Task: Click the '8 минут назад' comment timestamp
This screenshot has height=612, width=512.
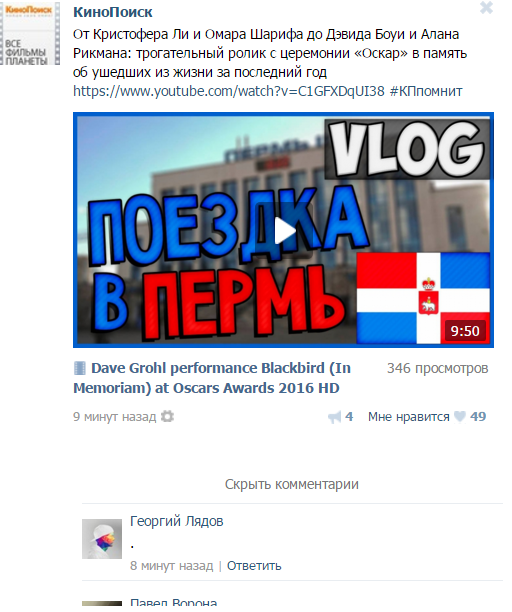Action: [171, 566]
